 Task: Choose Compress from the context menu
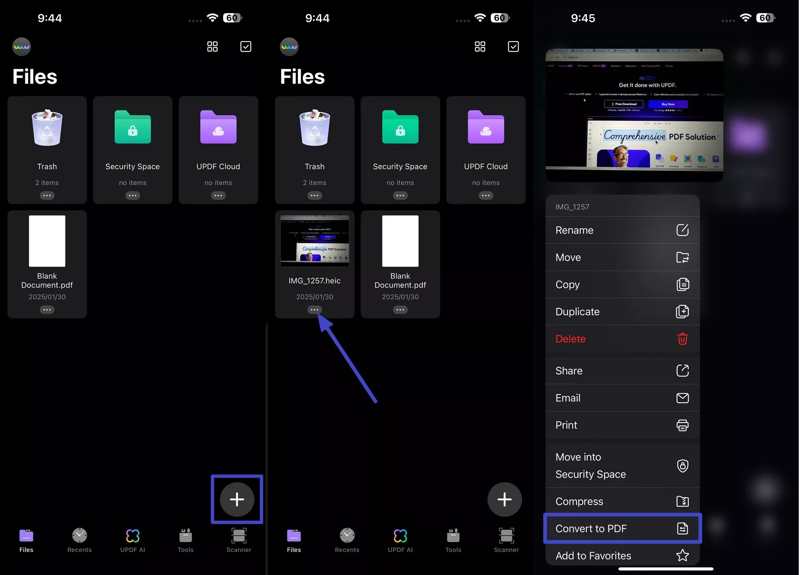[622, 501]
